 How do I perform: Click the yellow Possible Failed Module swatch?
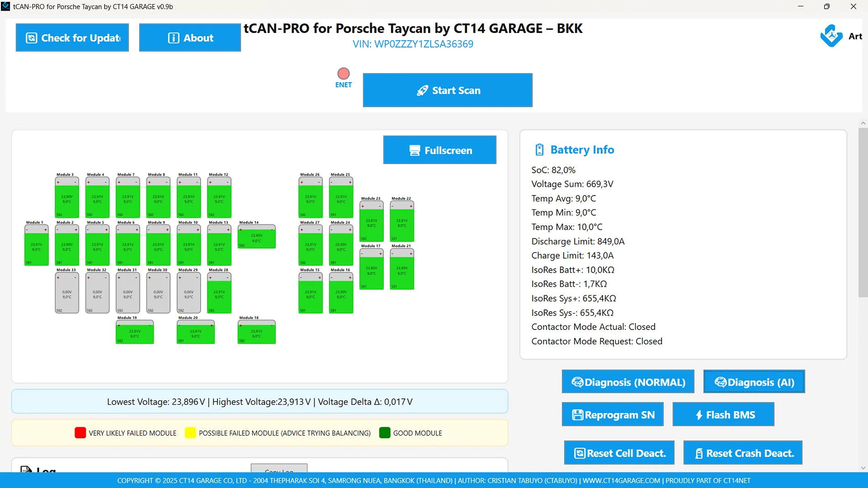191,433
